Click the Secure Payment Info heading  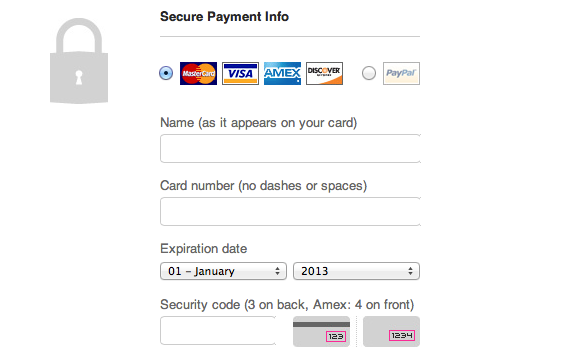click(224, 17)
